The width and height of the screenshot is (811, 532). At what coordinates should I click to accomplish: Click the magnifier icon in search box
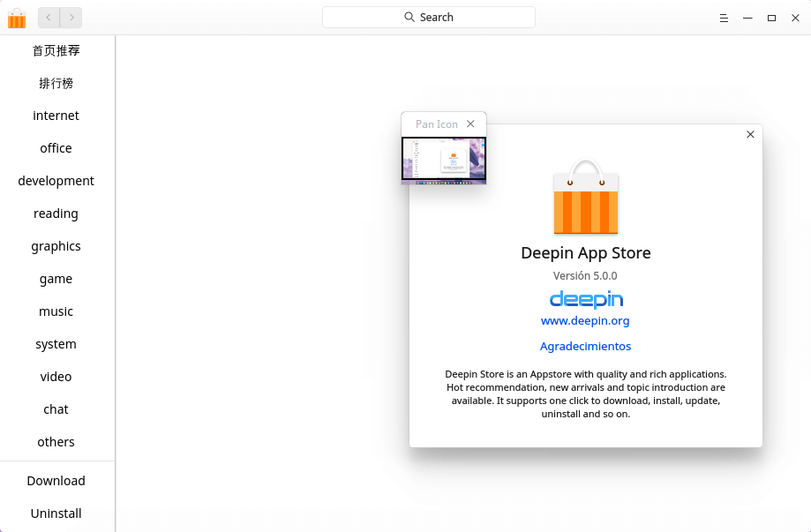[x=409, y=17]
